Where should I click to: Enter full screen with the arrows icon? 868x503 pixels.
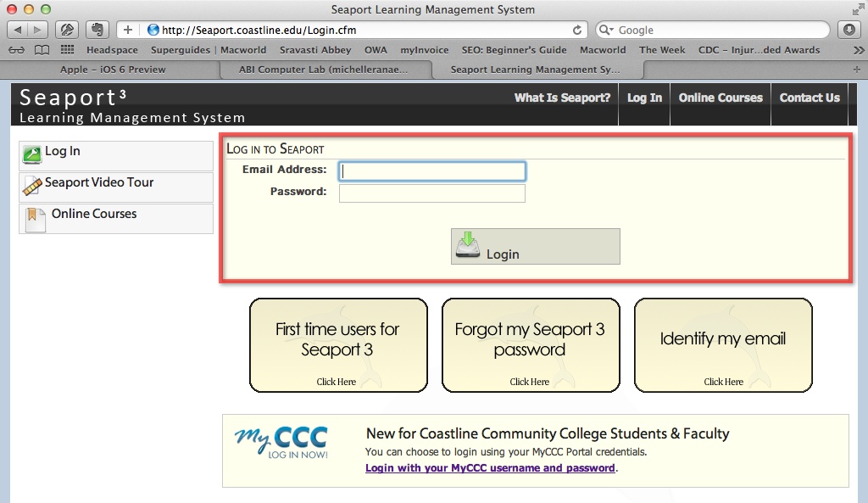tap(858, 9)
